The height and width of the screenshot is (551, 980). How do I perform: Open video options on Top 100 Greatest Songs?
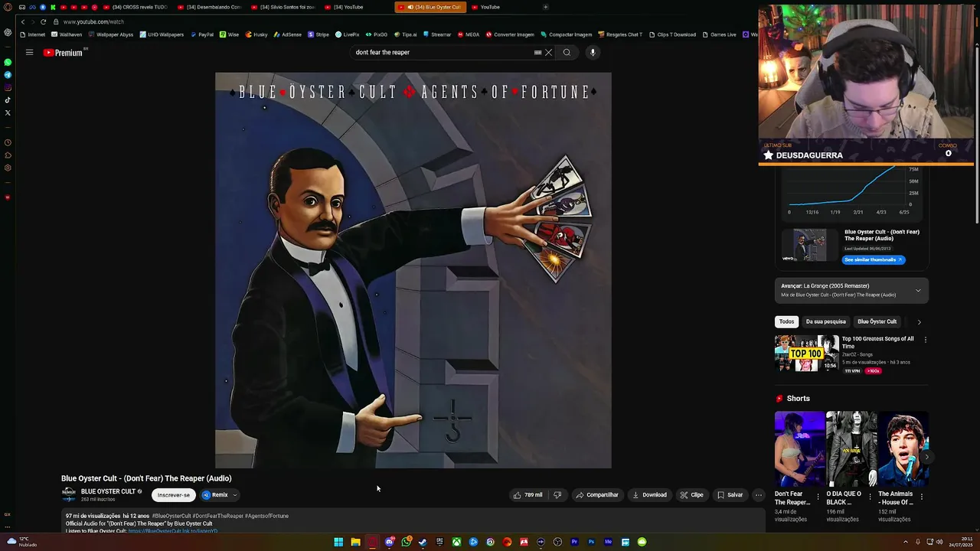pyautogui.click(x=925, y=340)
